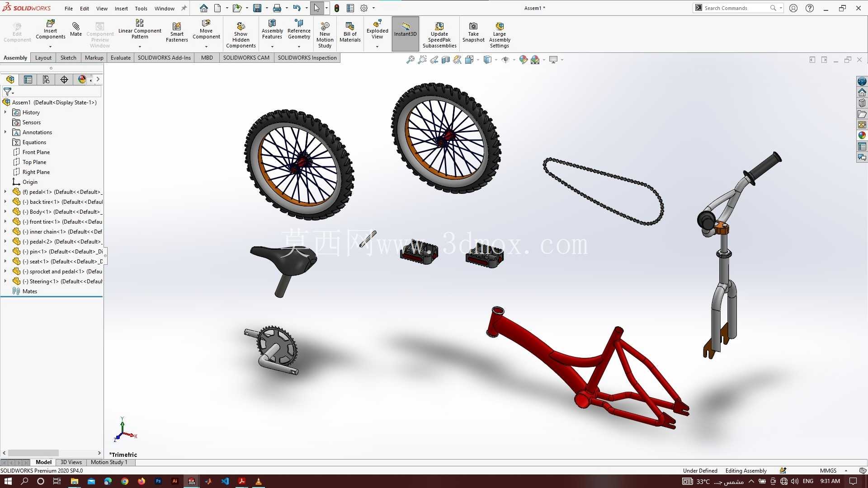
Task: Open the Exploded View dropdown arrow
Action: 377,47
